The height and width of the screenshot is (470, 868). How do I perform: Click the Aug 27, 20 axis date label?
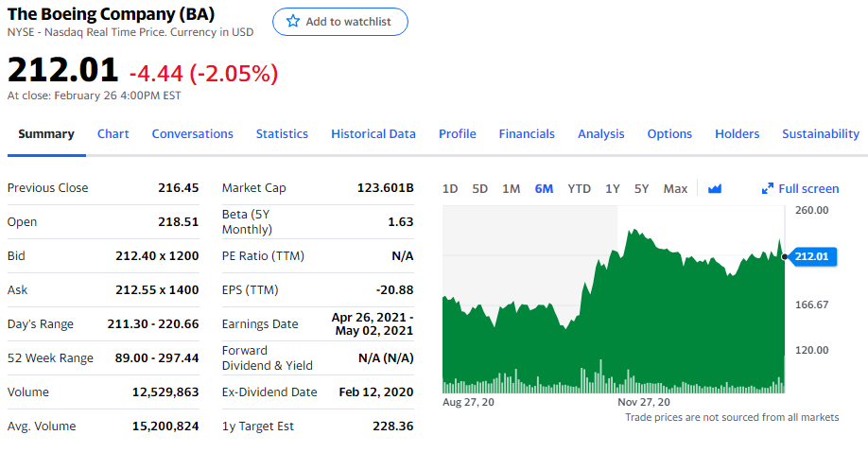tap(468, 402)
